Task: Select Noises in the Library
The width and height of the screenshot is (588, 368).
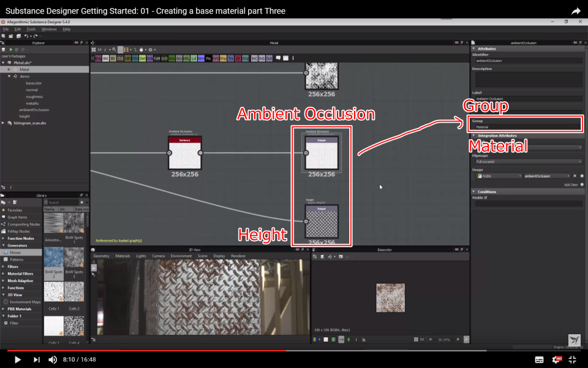Action: (21, 252)
